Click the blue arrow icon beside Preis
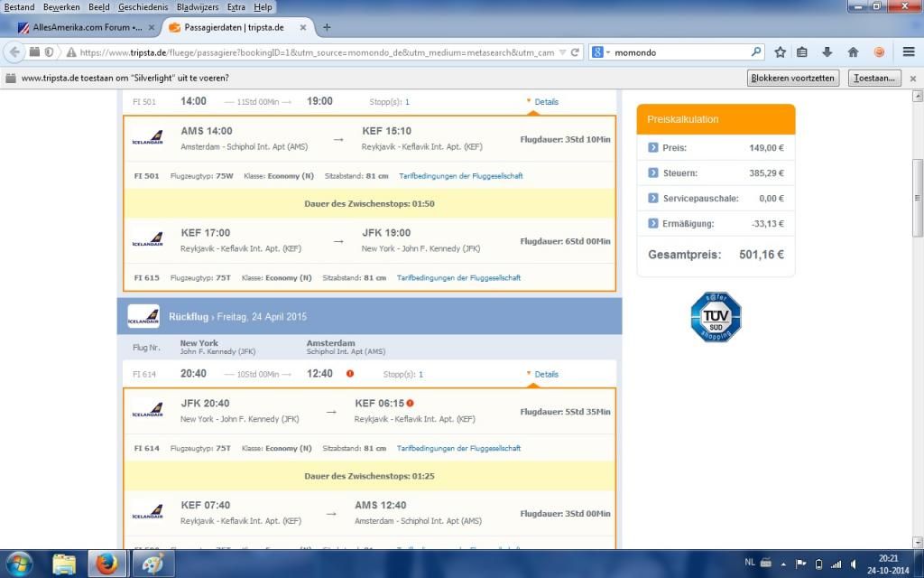 tap(653, 147)
